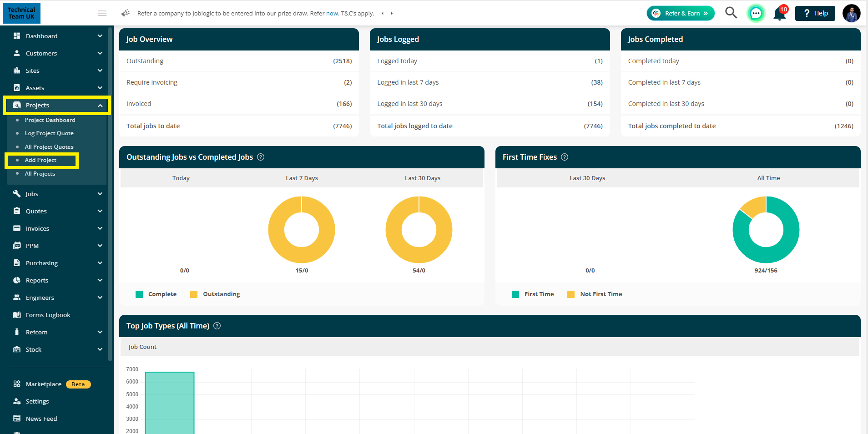Show help for Outstanding Jobs vs Completed Jobs

261,157
